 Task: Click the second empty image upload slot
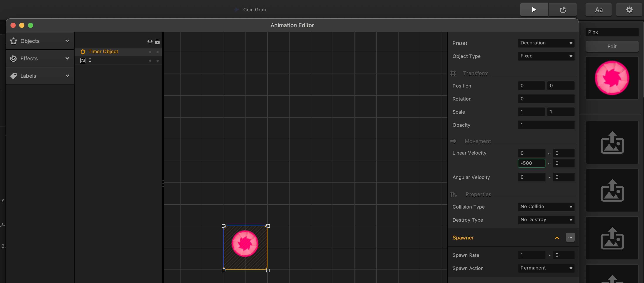point(612,190)
